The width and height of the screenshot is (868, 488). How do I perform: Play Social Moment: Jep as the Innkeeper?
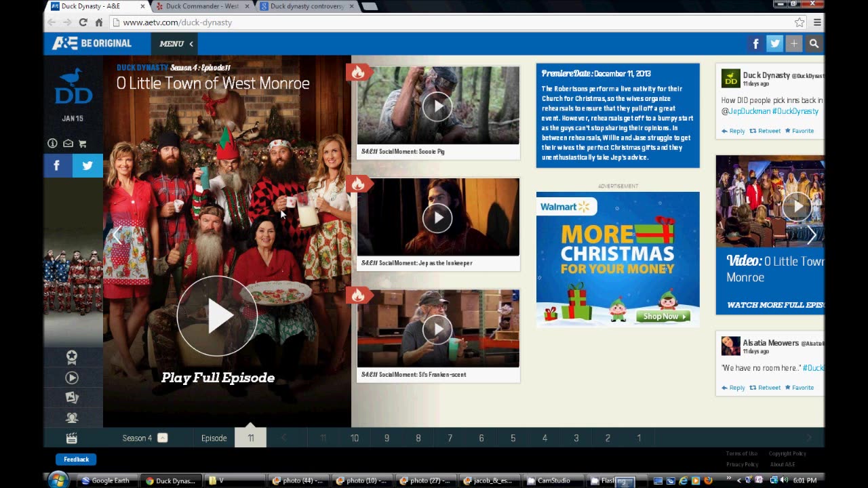pos(437,218)
